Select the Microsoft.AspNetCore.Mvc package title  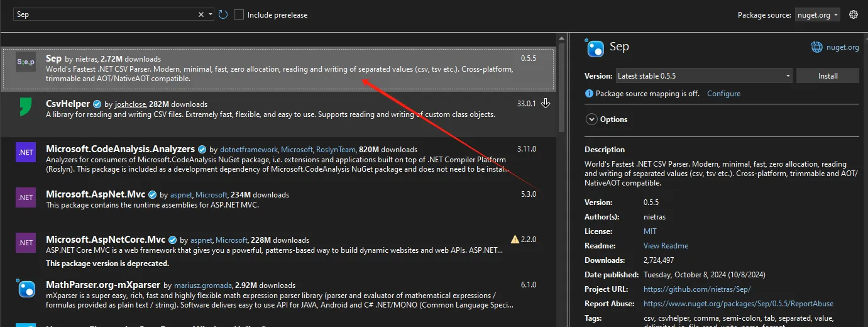pos(106,240)
